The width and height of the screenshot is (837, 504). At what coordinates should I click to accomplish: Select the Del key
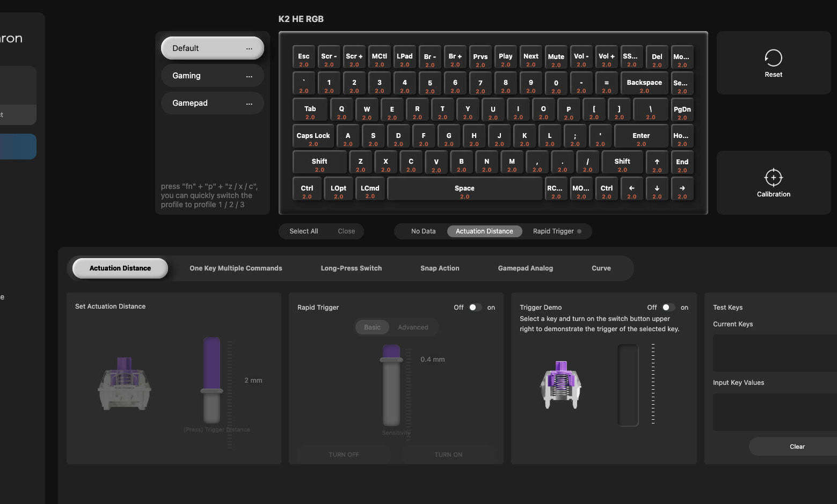[657, 59]
